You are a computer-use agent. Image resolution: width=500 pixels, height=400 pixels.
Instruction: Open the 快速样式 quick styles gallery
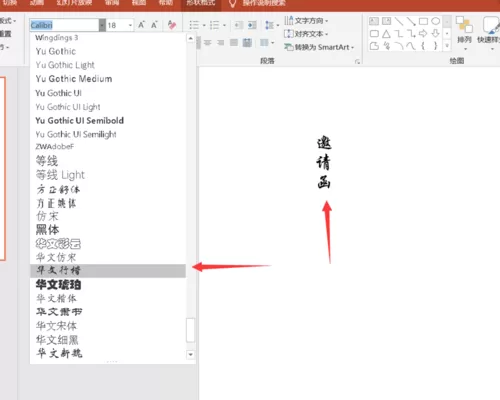490,33
